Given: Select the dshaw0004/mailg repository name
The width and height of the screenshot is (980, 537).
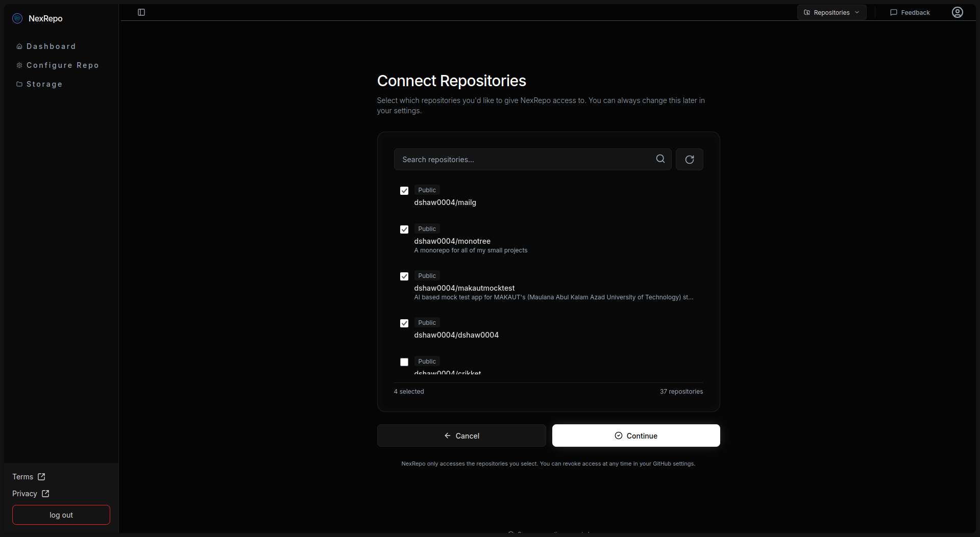Looking at the screenshot, I should click(445, 202).
